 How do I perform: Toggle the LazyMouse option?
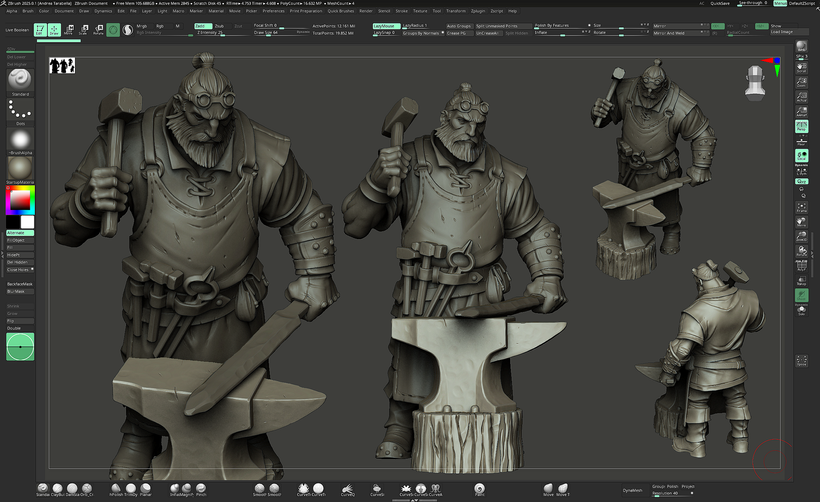coord(384,25)
